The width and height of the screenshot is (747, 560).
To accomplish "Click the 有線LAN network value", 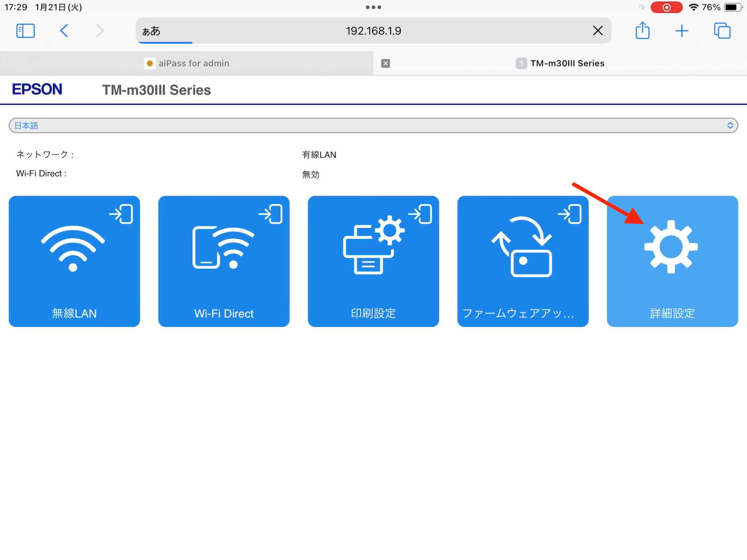I will [x=319, y=155].
